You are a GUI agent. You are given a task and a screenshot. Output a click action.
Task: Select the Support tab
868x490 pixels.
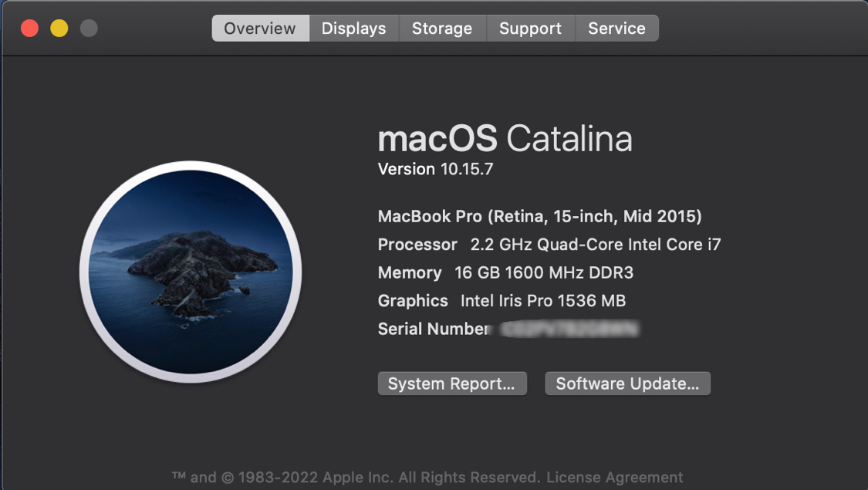coord(531,29)
